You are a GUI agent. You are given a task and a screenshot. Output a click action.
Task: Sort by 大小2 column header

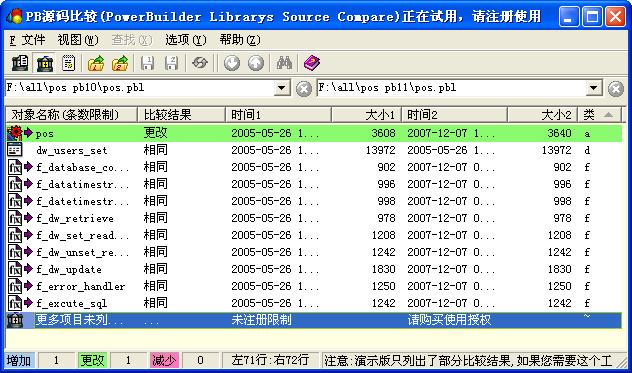pos(543,115)
